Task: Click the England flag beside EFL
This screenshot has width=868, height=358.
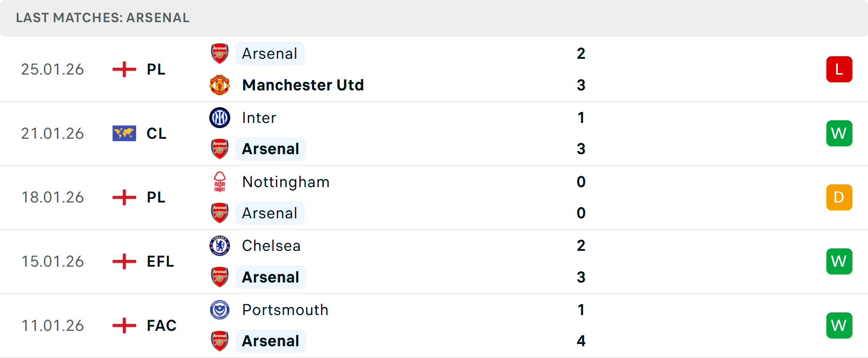Action: [124, 261]
